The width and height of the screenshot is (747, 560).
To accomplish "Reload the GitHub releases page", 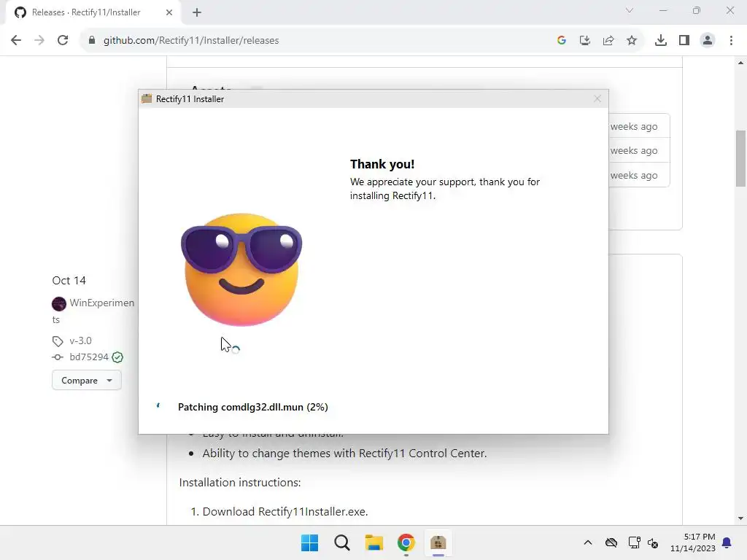I will click(63, 41).
